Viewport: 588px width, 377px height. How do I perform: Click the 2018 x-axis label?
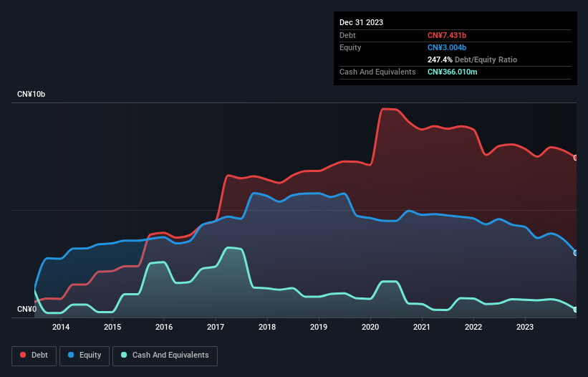click(267, 327)
